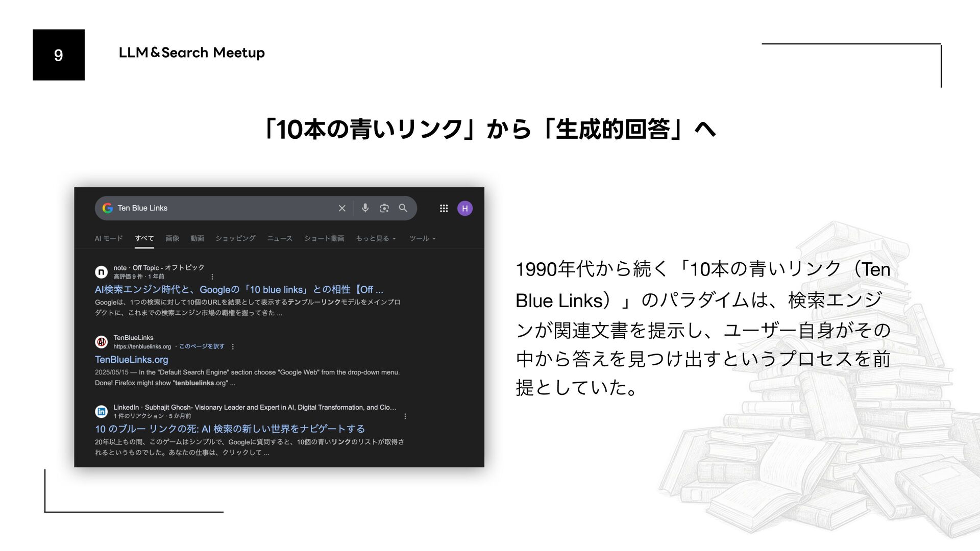980x551 pixels.
Task: Click the voice search microphone icon
Action: pyautogui.click(x=365, y=208)
